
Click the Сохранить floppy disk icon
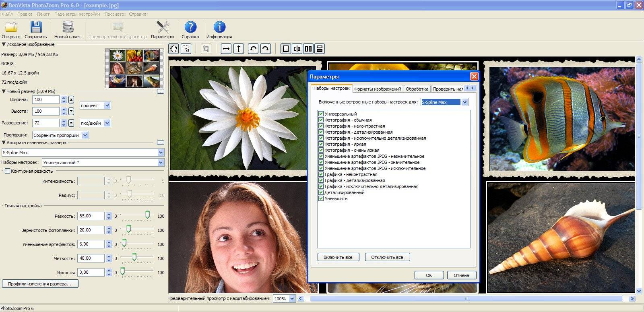36,27
